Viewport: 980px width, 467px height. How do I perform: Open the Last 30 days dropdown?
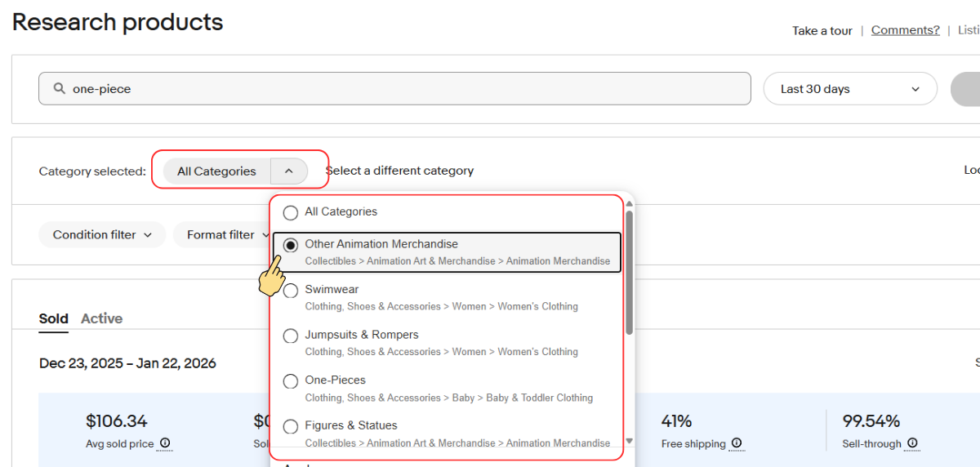(850, 89)
